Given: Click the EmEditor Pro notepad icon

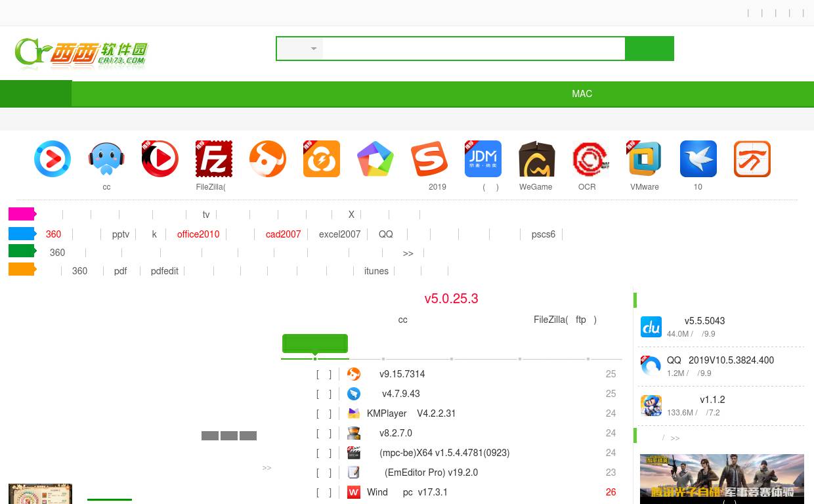Looking at the screenshot, I should coord(354,472).
